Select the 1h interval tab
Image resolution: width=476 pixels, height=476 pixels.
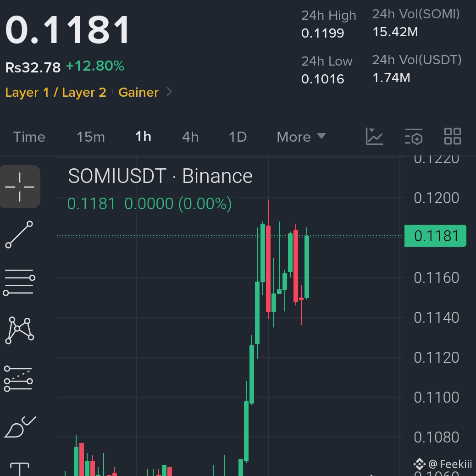coord(143,137)
